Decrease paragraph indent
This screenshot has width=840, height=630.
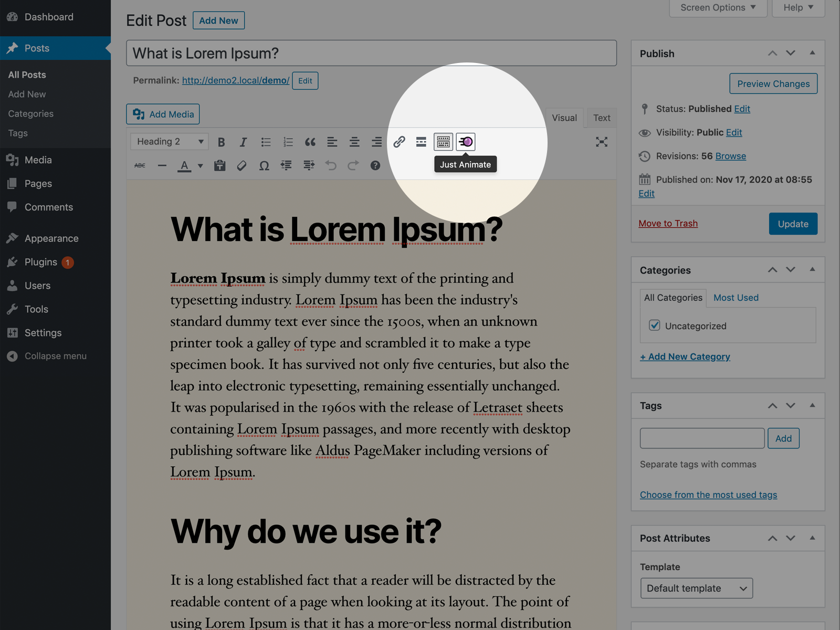(286, 165)
